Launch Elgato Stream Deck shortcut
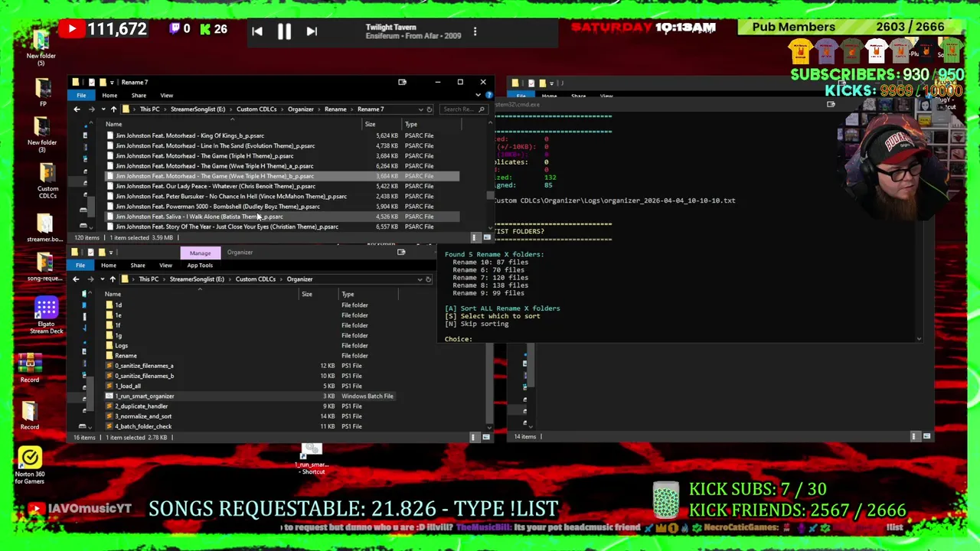 point(46,315)
